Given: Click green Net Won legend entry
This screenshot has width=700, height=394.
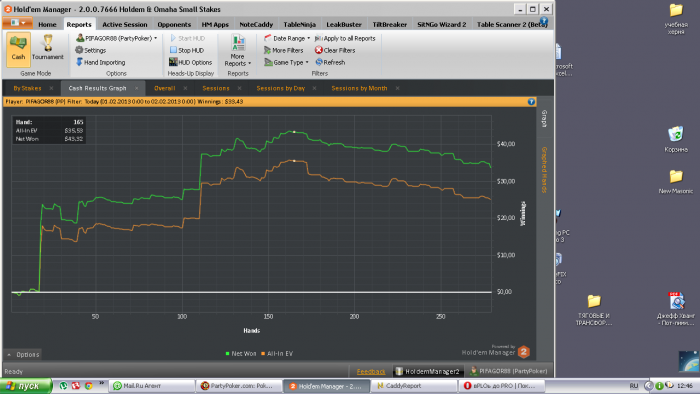Looking at the screenshot, I should [241, 353].
